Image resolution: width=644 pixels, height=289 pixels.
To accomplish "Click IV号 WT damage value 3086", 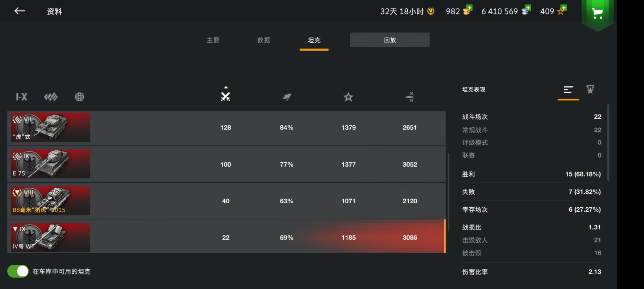I will coord(410,238).
